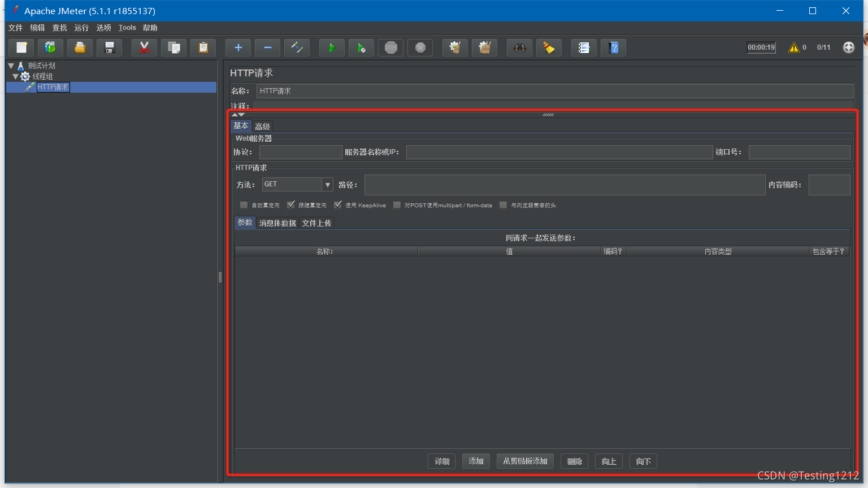The image size is (868, 488).
Task: Click the Shutdown test icon
Action: click(x=420, y=47)
